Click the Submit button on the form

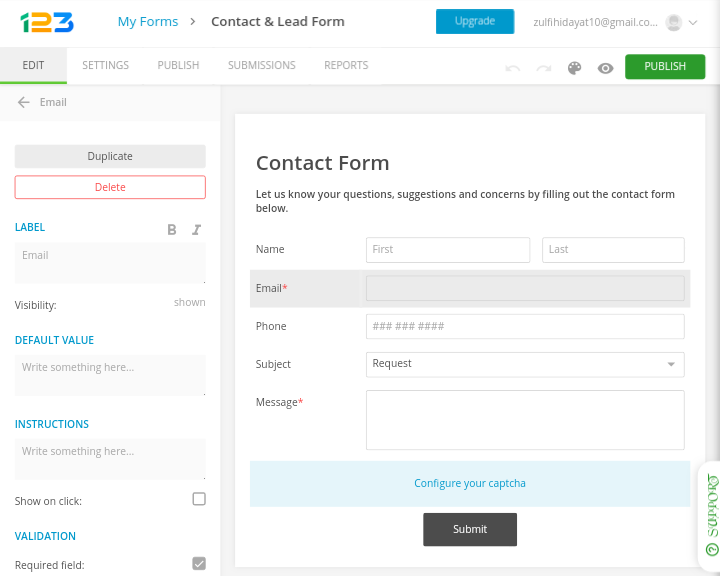pos(470,529)
